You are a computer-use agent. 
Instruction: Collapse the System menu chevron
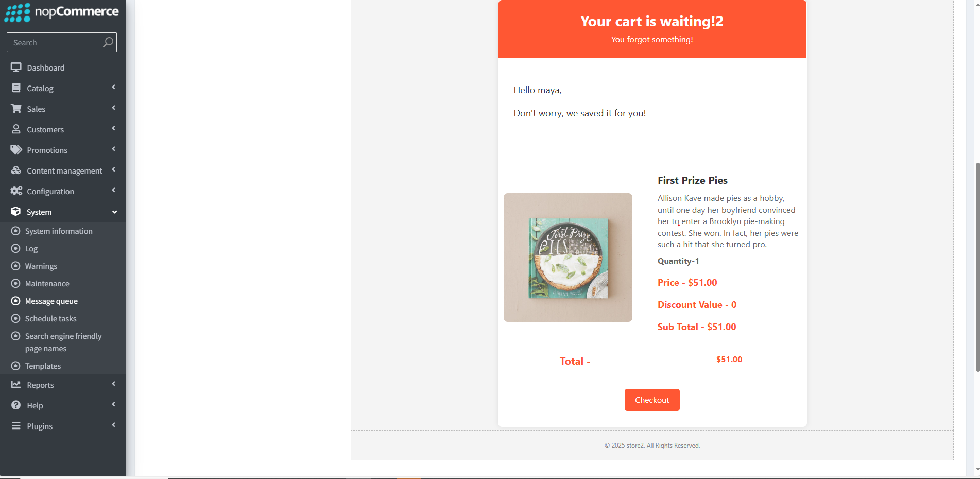pos(114,212)
